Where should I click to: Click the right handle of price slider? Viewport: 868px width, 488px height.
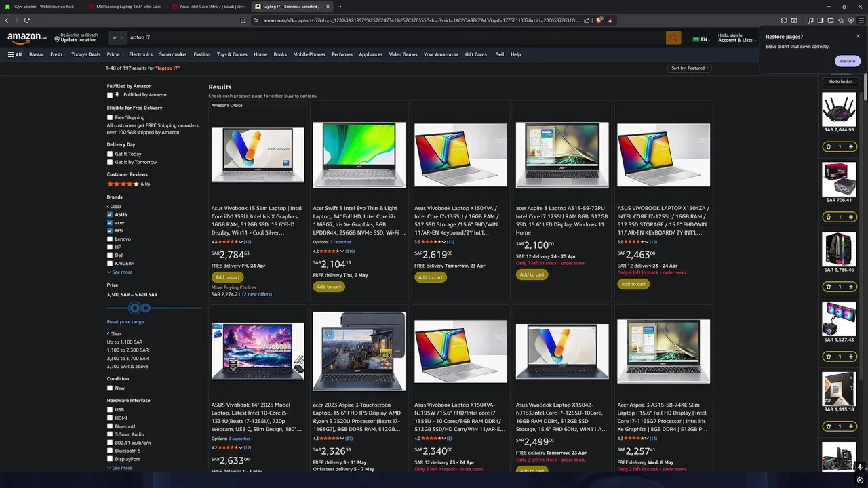pyautogui.click(x=145, y=308)
